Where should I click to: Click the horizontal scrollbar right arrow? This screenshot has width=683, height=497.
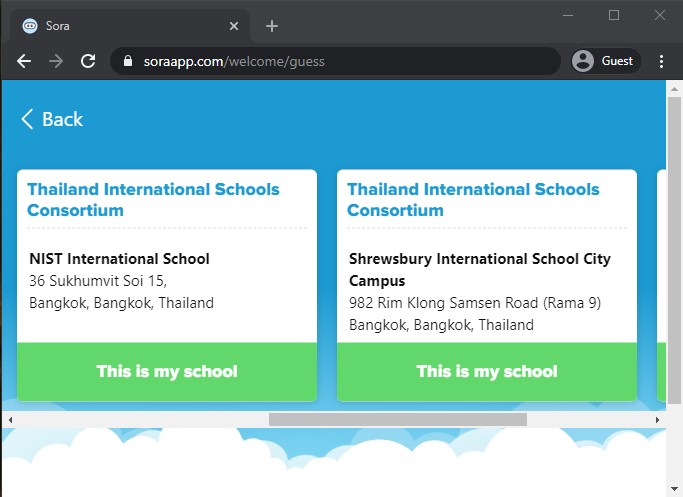[657, 420]
